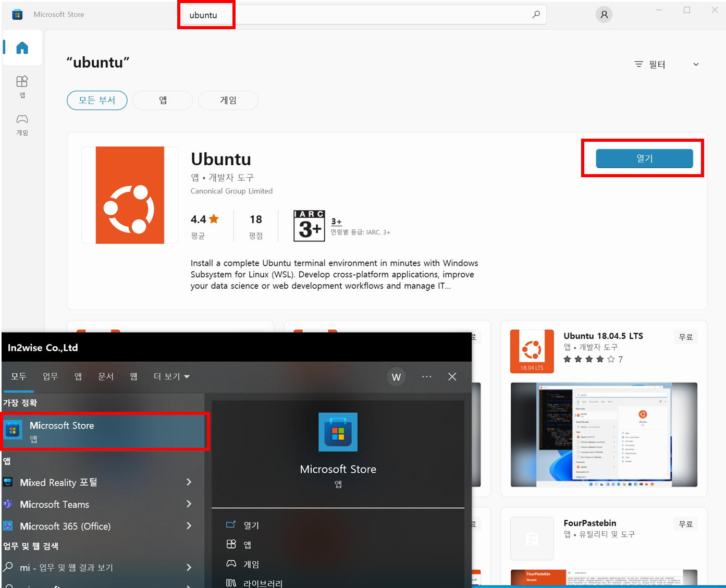Click the 무료 button for Ubuntu 18.04.5 LTS
Image resolution: width=726 pixels, height=588 pixels.
pyautogui.click(x=686, y=337)
